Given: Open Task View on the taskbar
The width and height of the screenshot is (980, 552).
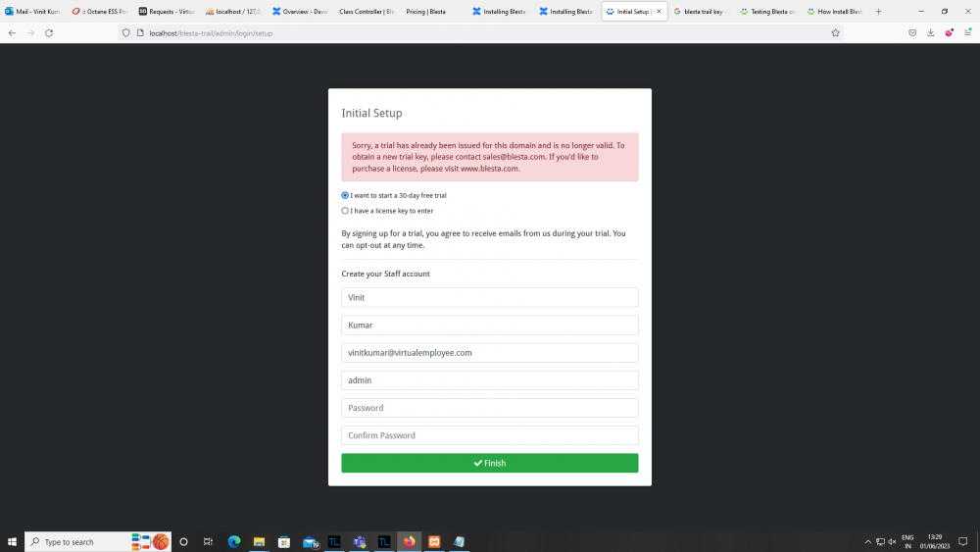Looking at the screenshot, I should 208,542.
